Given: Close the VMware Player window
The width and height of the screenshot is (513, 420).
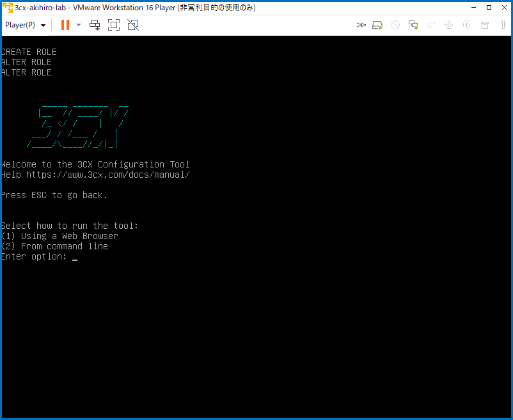Looking at the screenshot, I should click(x=504, y=8).
